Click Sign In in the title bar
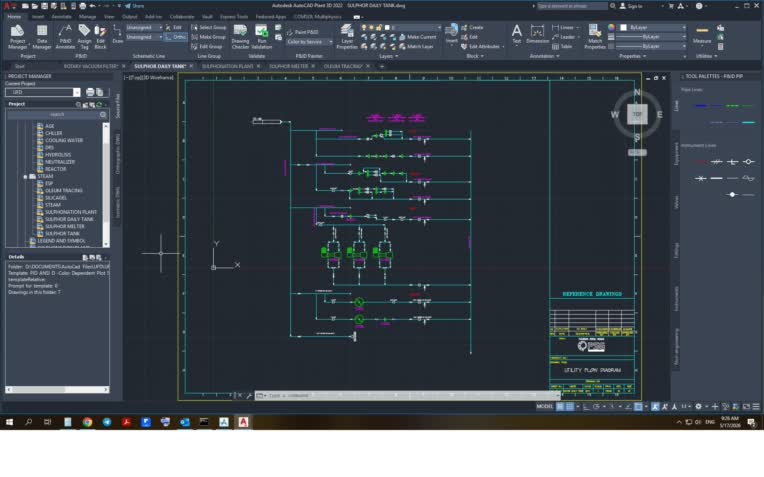 tap(631, 6)
